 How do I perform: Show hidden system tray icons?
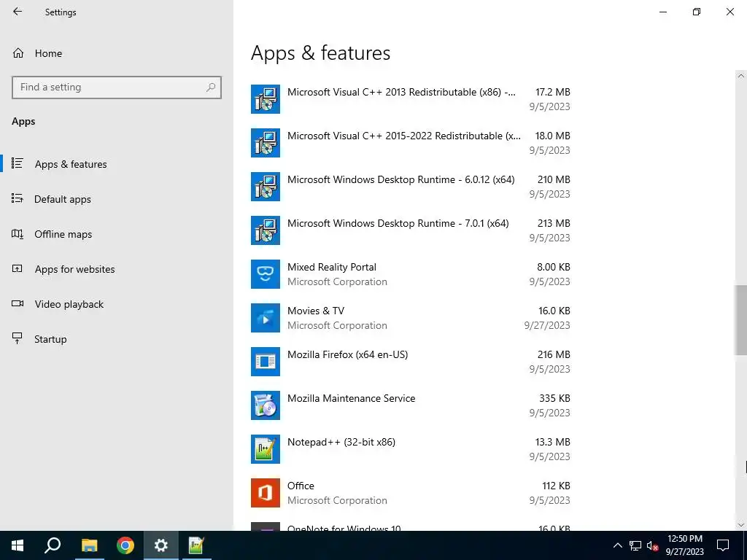point(617,545)
